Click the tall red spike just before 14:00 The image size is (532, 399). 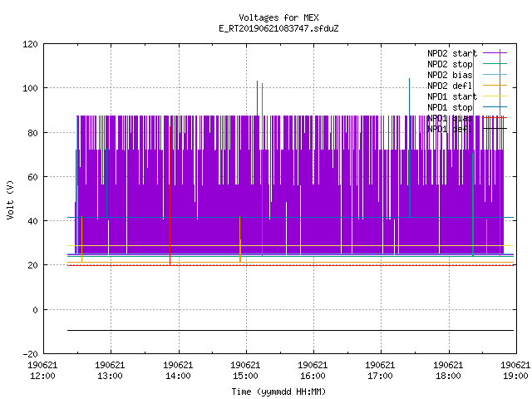point(170,196)
